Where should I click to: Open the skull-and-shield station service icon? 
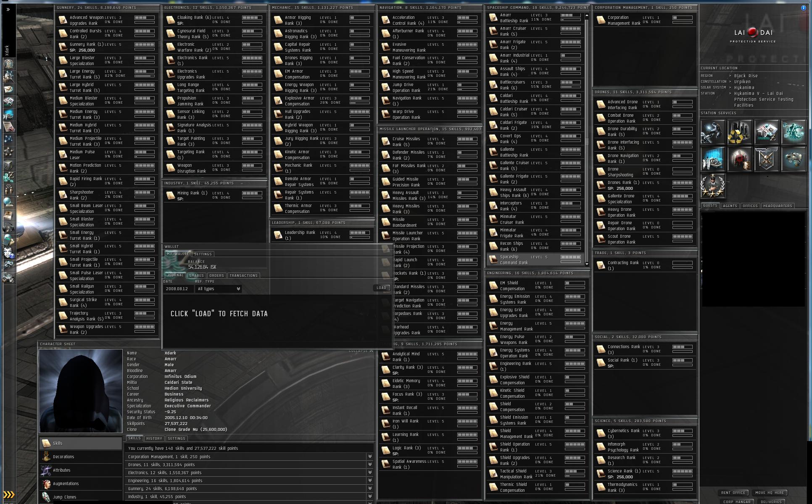tap(766, 159)
